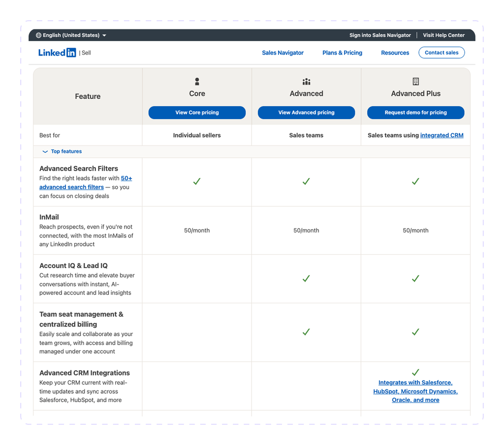Click the LinkedIn logo
504x445 pixels.
pyautogui.click(x=57, y=53)
